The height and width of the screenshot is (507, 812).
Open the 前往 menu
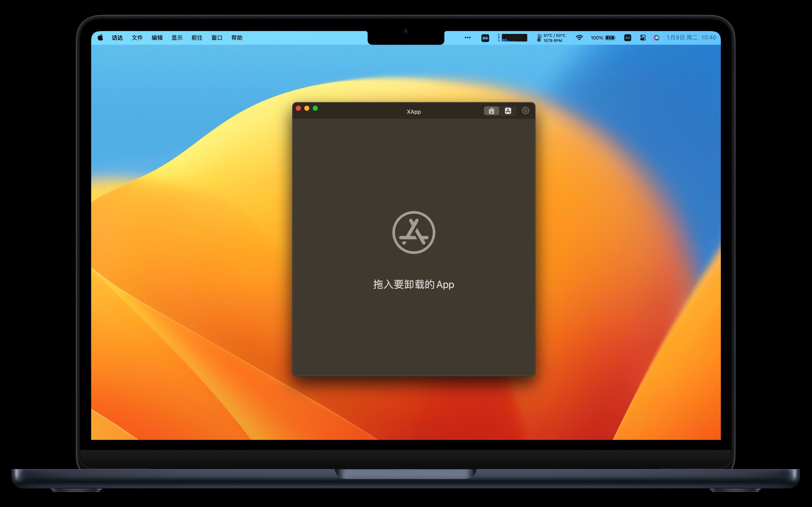coord(197,38)
